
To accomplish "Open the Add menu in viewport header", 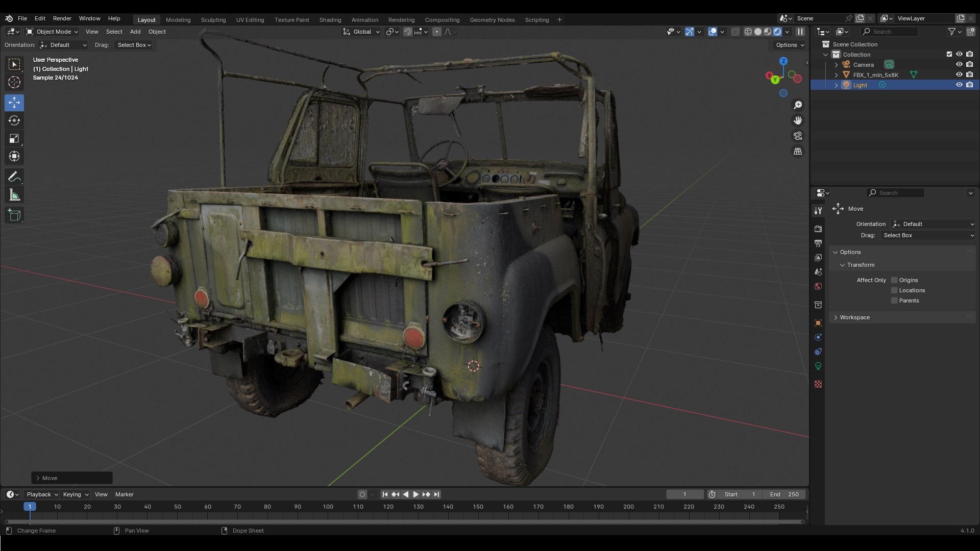I will (135, 32).
